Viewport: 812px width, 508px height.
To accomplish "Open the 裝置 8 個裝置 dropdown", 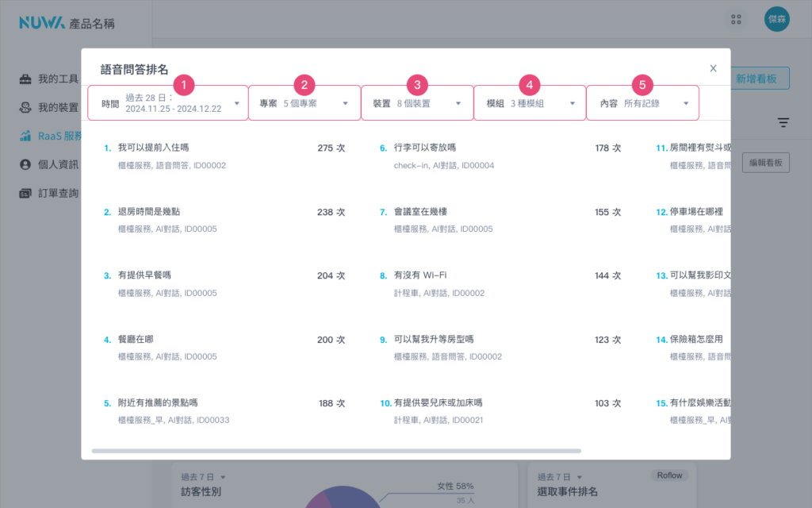I will [x=417, y=103].
